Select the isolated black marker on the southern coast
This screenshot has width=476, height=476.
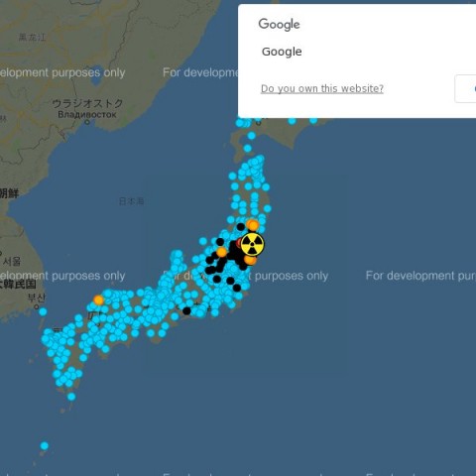tap(186, 310)
